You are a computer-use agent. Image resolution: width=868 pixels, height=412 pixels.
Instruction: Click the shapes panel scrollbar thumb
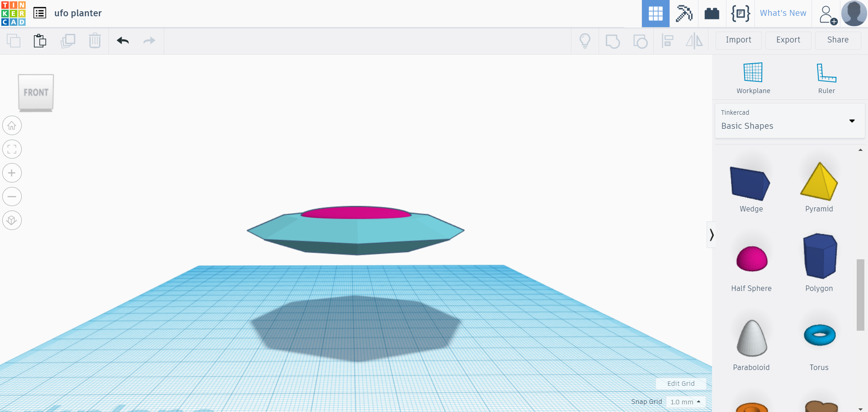(860, 295)
